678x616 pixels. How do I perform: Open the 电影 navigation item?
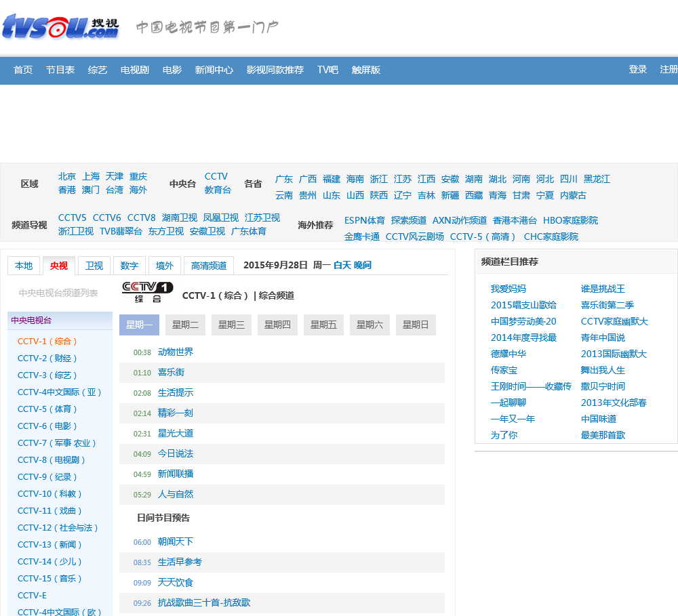coord(172,70)
